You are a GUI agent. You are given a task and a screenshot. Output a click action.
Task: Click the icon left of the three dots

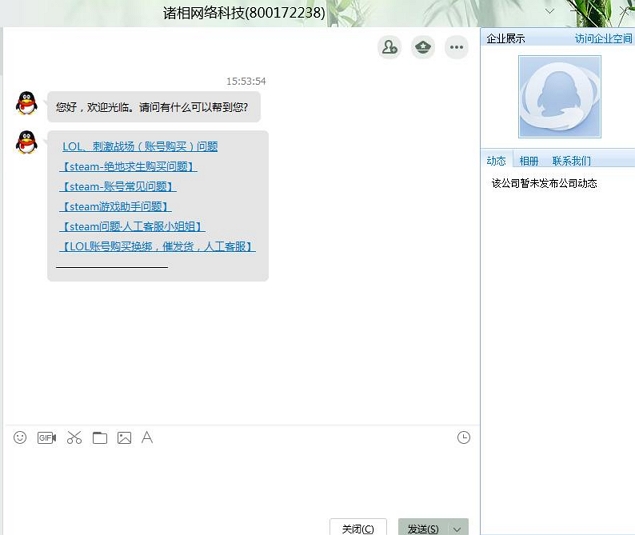423,47
